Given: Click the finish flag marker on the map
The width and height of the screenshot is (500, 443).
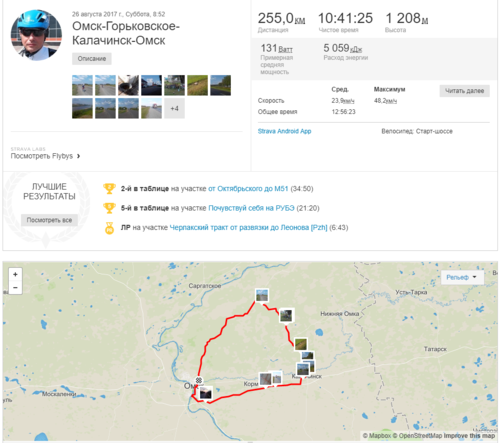Looking at the screenshot, I should click(199, 380).
